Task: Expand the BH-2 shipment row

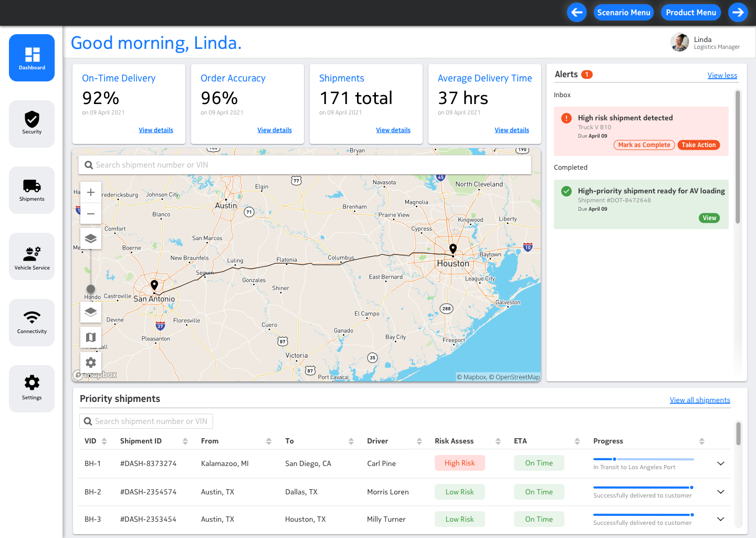Action: click(721, 492)
